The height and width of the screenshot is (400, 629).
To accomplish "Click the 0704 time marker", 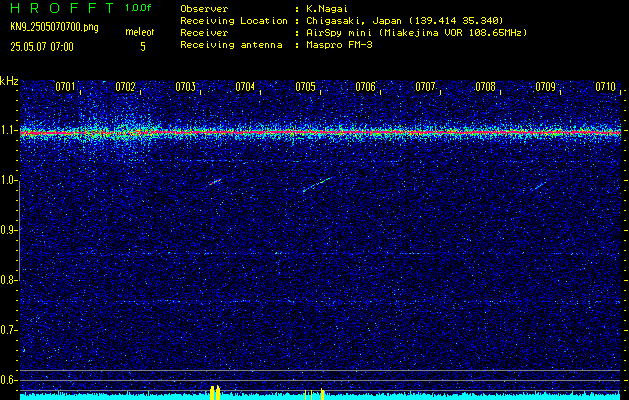I will coord(245,87).
